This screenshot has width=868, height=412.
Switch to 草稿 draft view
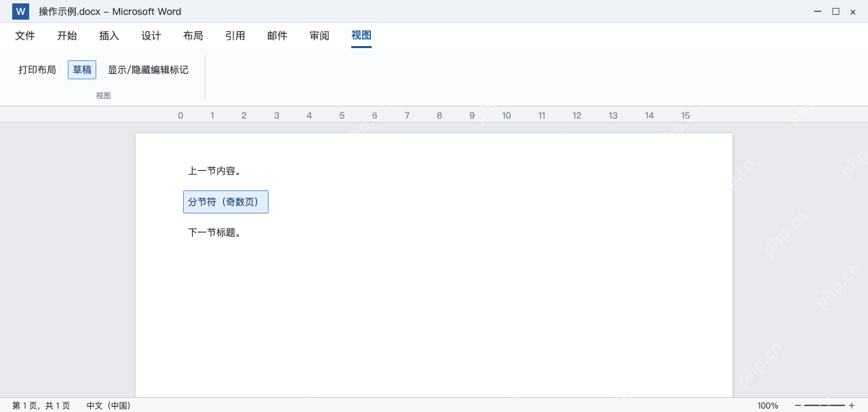(82, 70)
